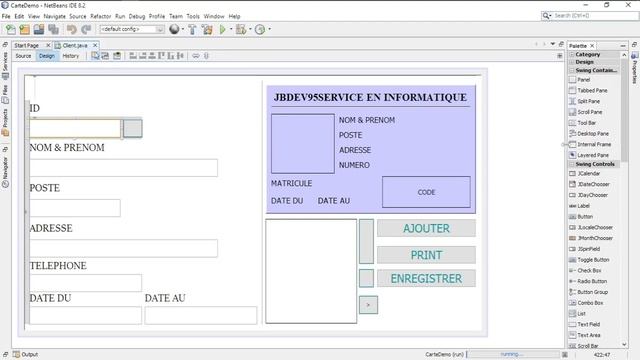
Task: Select Split Pane in the Palette
Action: [x=584, y=101]
